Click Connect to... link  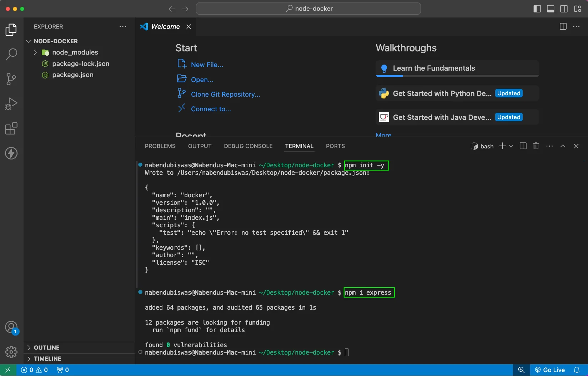211,109
